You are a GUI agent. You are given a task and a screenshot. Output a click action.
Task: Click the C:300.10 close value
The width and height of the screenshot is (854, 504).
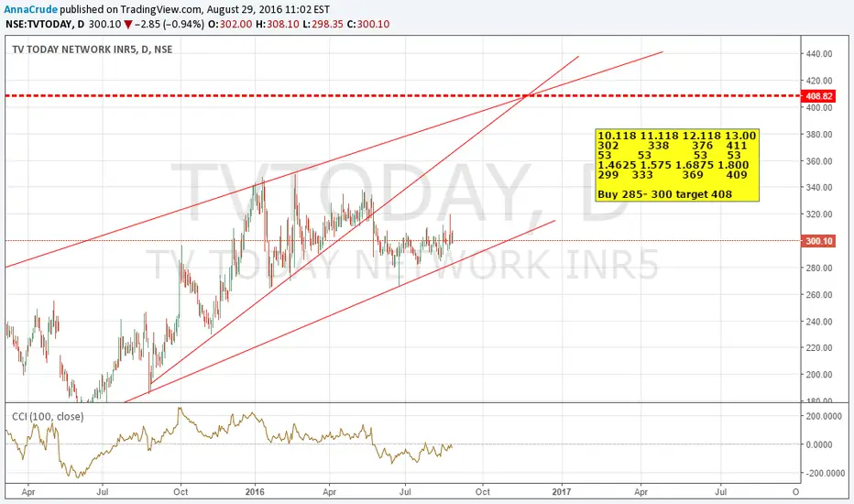tap(368, 24)
